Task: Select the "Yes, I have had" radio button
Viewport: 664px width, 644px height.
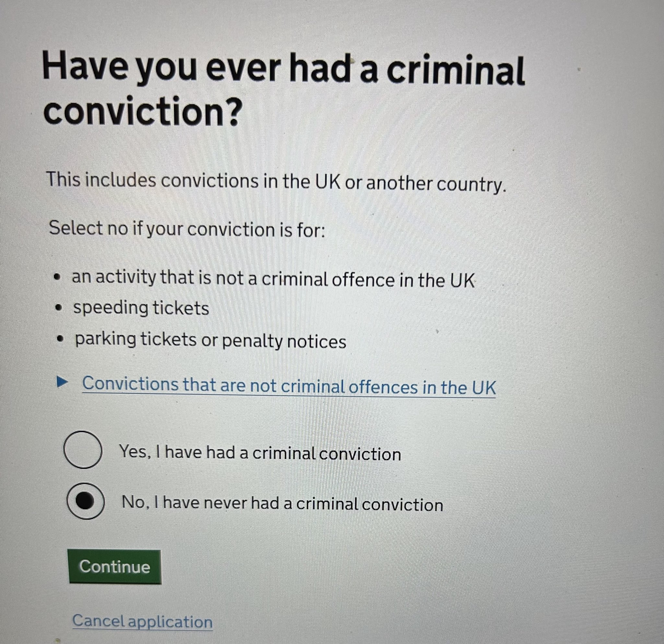Action: (83, 450)
